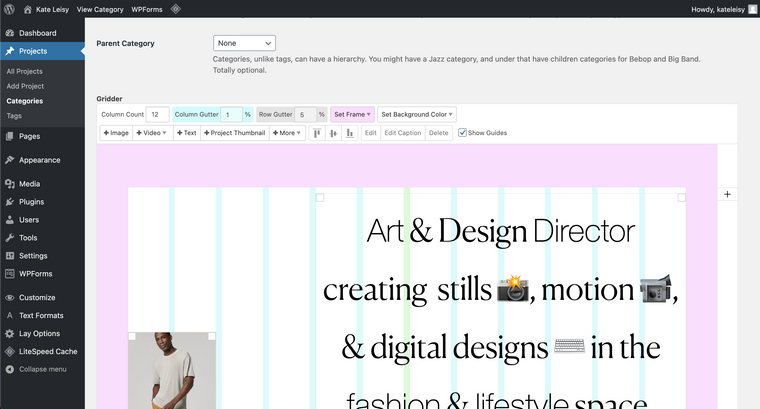Viewport: 760px width, 409px height.
Task: Collapse the admin sidebar menu
Action: coord(42,369)
